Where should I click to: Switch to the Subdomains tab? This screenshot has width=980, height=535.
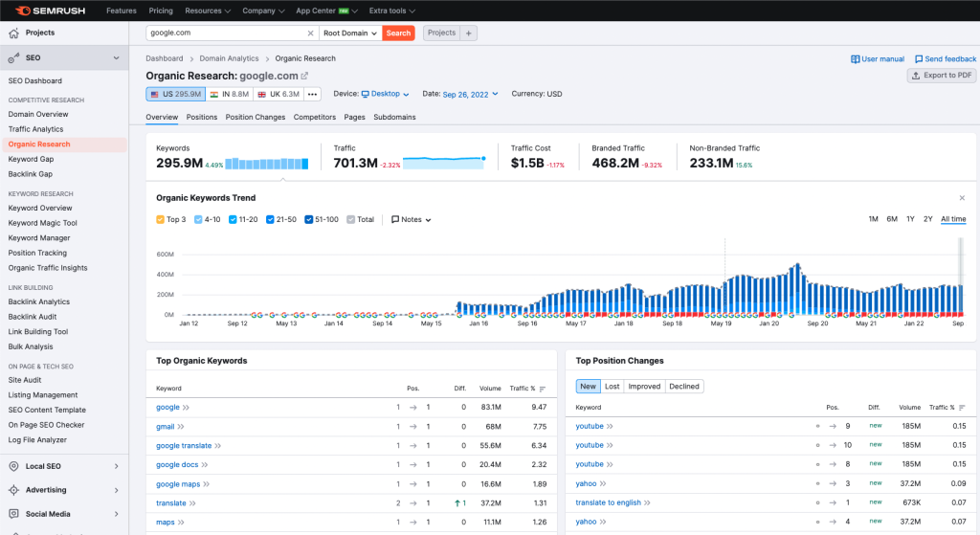[x=394, y=117]
